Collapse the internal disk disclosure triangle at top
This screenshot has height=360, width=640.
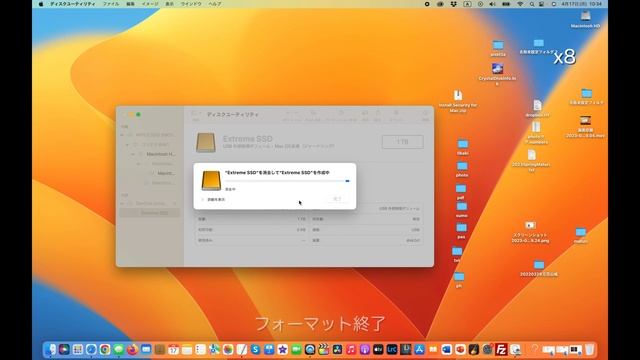point(122,135)
